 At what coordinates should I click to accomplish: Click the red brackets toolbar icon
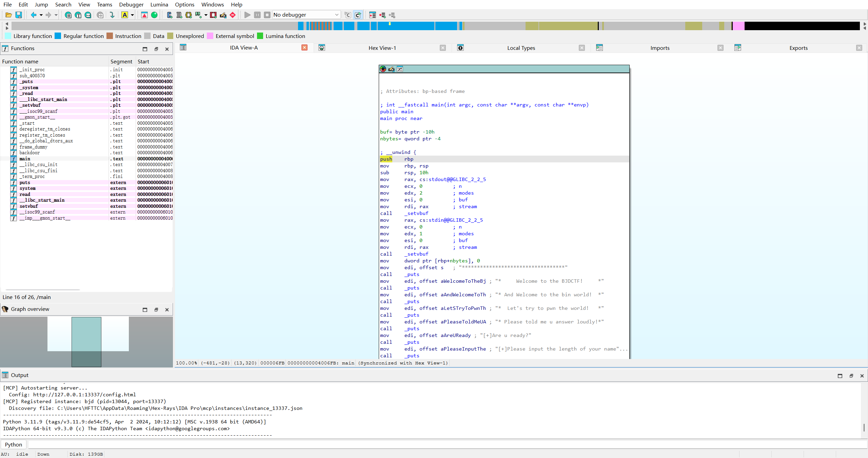pyautogui.click(x=213, y=15)
